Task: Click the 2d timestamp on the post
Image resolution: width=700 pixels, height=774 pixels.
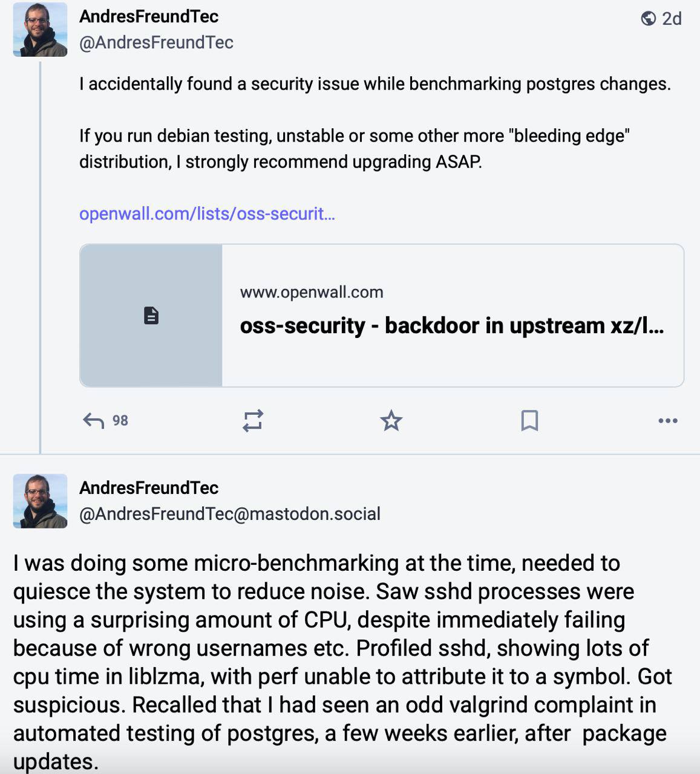Action: (x=672, y=19)
